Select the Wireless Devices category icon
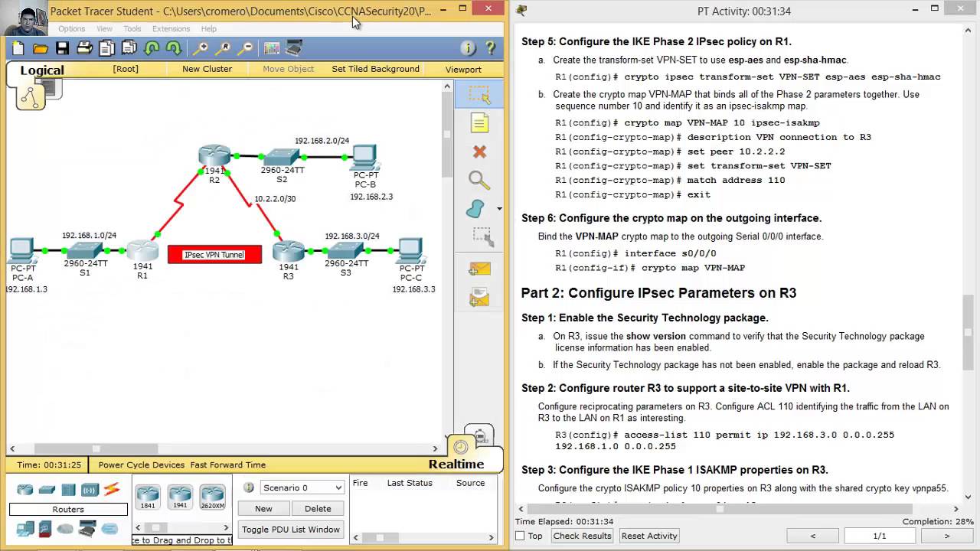The height and width of the screenshot is (551, 980). 90,490
